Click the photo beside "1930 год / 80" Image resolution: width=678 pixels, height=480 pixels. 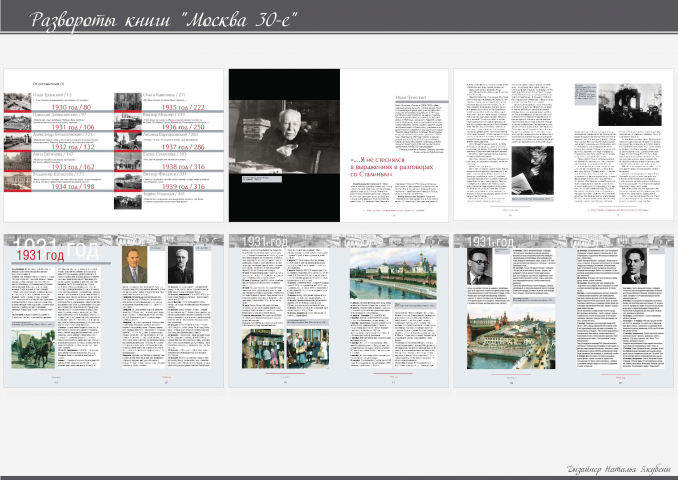[17, 102]
